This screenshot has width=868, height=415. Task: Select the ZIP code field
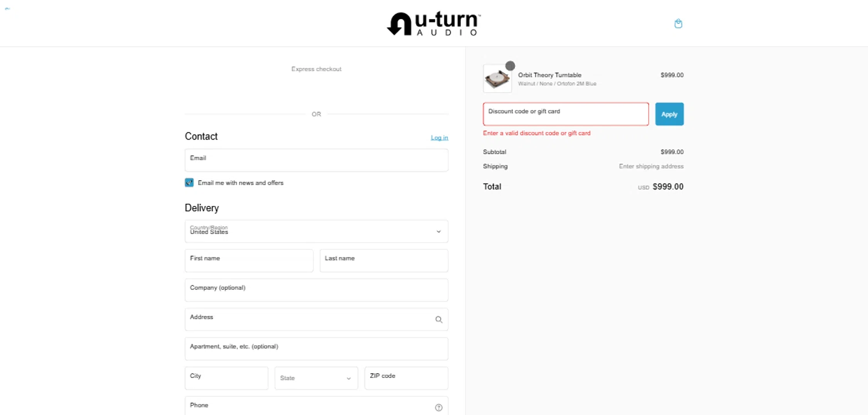coord(406,378)
